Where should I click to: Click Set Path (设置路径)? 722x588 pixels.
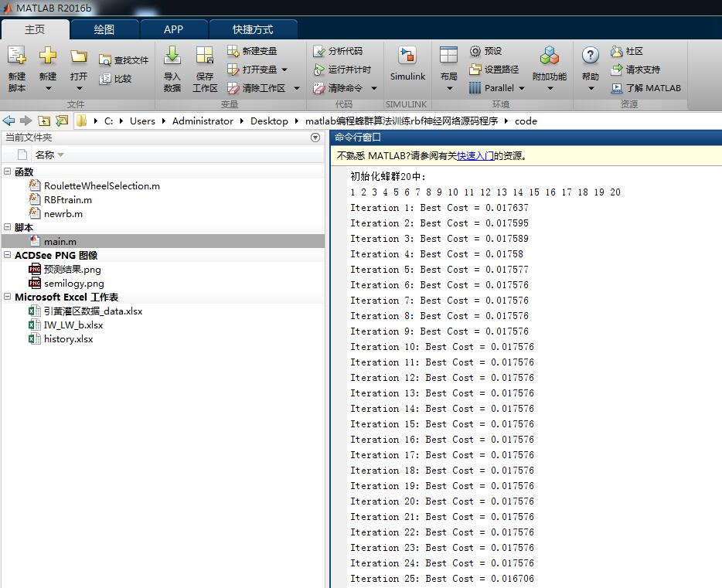click(494, 70)
